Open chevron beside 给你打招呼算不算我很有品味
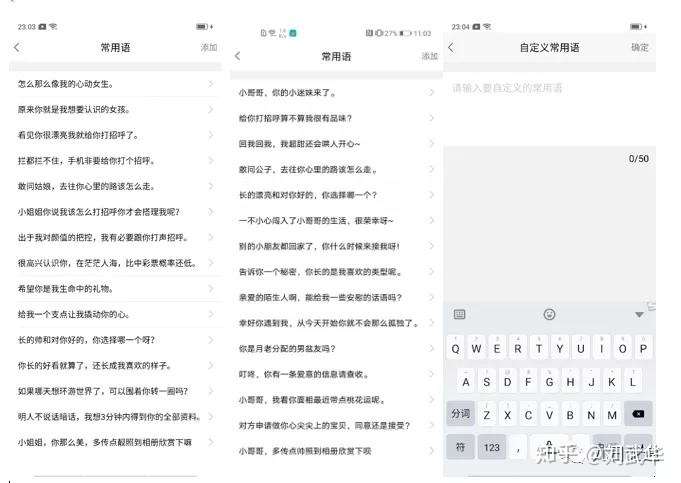Screen dimensions: 681x483 coord(431,118)
